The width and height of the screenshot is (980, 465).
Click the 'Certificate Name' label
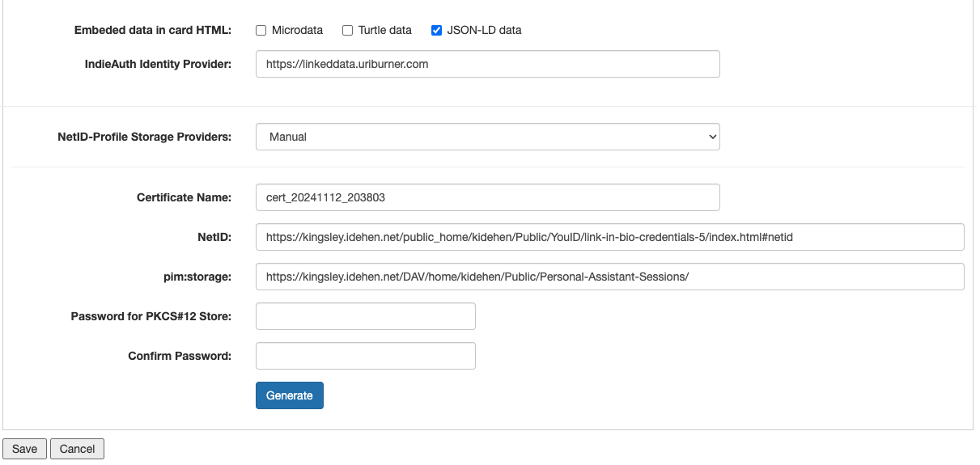coord(184,197)
